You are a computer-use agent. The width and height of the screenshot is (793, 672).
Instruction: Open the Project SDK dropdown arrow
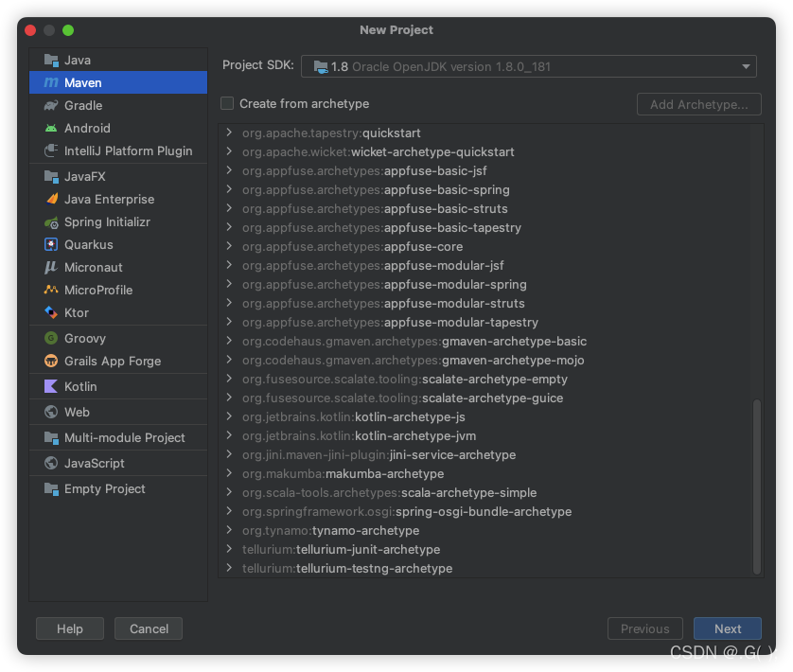click(x=746, y=67)
